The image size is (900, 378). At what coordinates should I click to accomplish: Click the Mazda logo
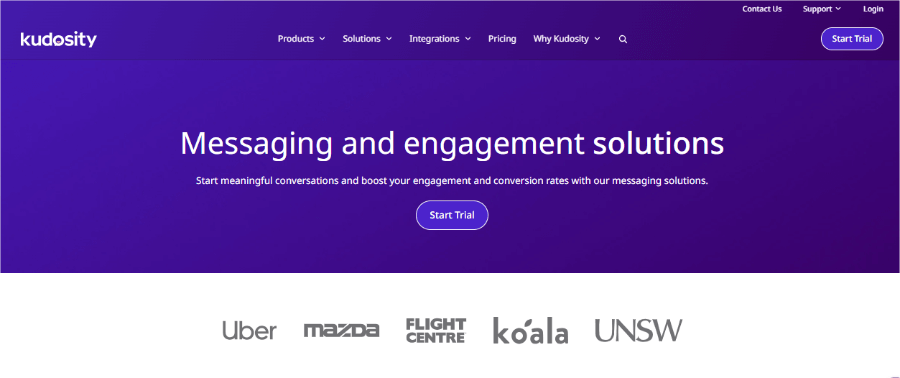[x=341, y=330]
